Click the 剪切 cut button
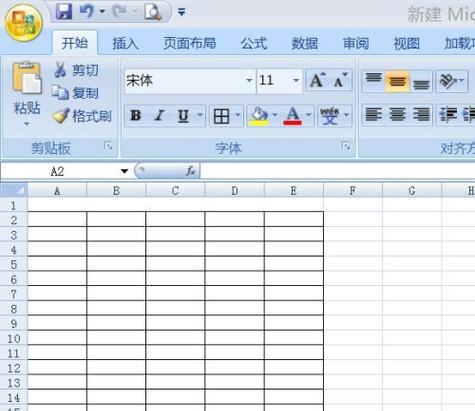 (76, 70)
